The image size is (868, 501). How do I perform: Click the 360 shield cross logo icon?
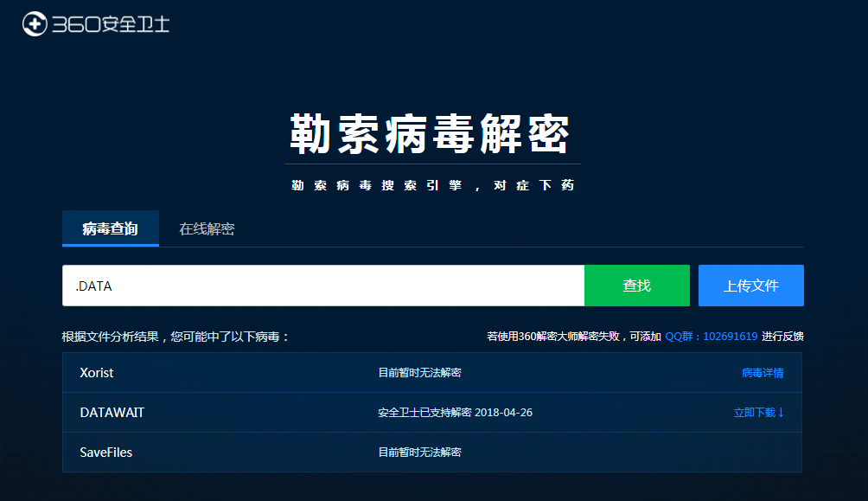coord(35,24)
